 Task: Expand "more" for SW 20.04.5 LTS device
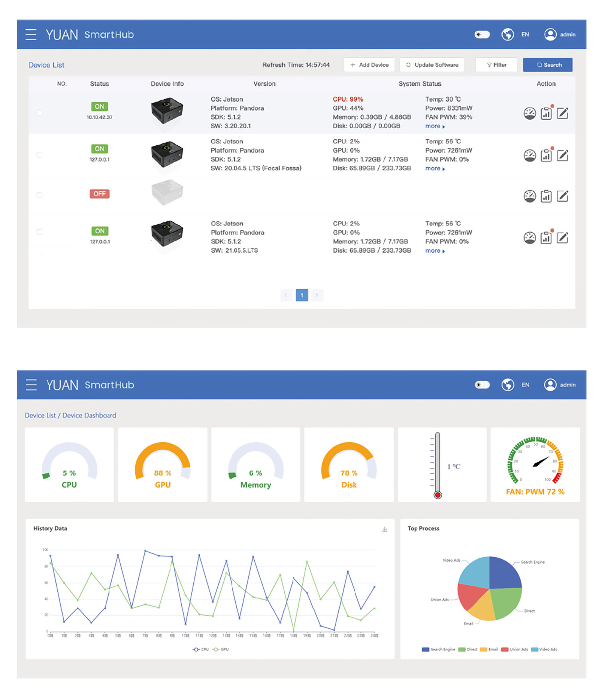pyautogui.click(x=435, y=169)
